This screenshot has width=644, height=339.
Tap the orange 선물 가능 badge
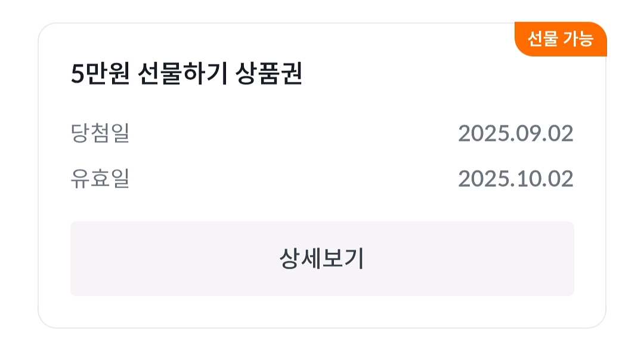coord(560,39)
